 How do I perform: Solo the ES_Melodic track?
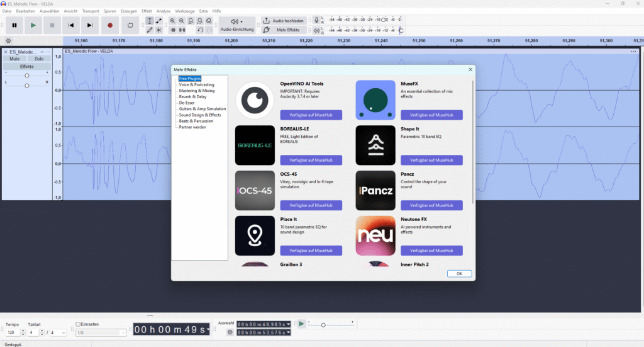pyautogui.click(x=38, y=59)
